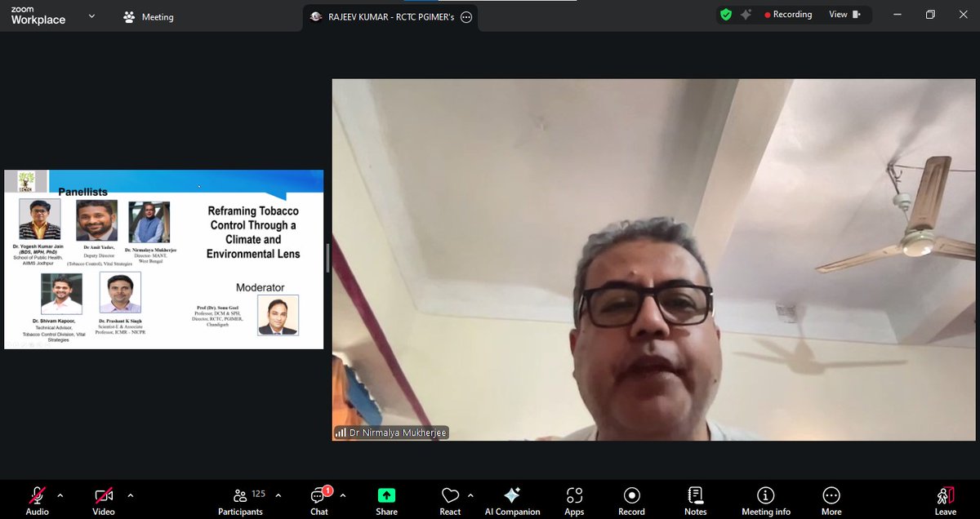Screen dimensions: 980x519
Task: Click the shared slide thumbnail
Action: click(163, 259)
